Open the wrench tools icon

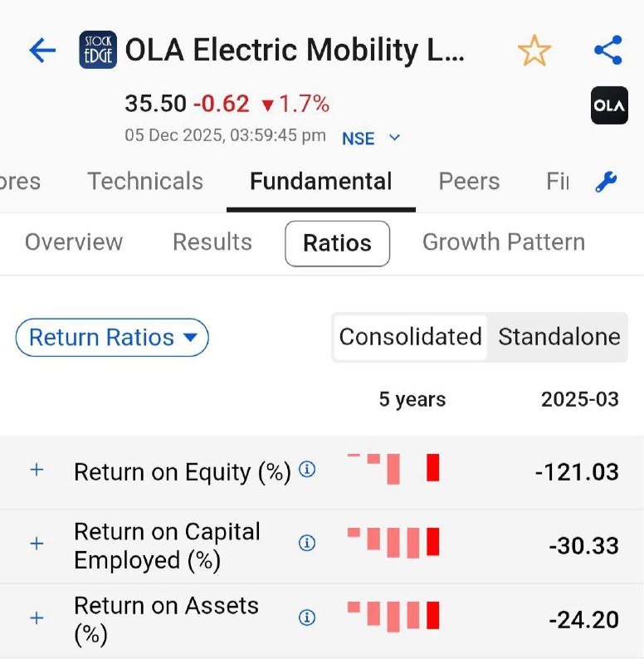pos(607,182)
